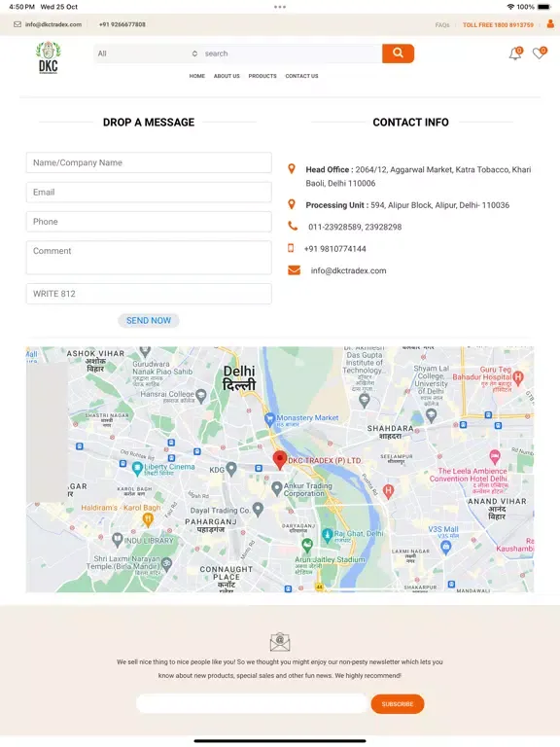This screenshot has width=560, height=747.
Task: Select the Dayal Trading Co. map pin
Action: click(x=258, y=510)
